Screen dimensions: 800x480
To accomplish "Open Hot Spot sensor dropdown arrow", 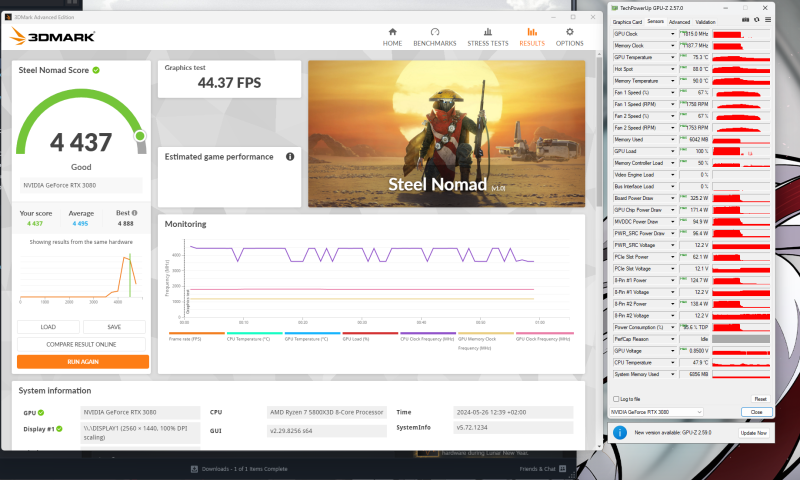I will (x=672, y=69).
